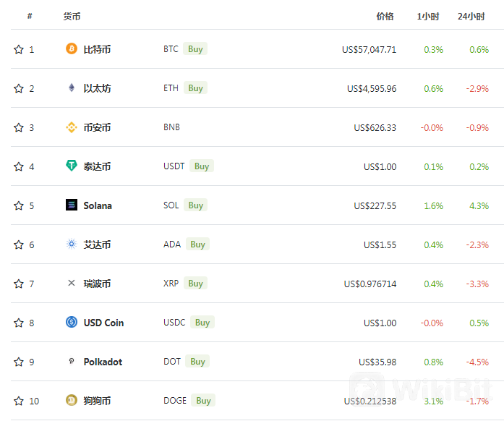Click the Solana logo icon
Viewport: 504px width, 421px height.
pyautogui.click(x=72, y=205)
